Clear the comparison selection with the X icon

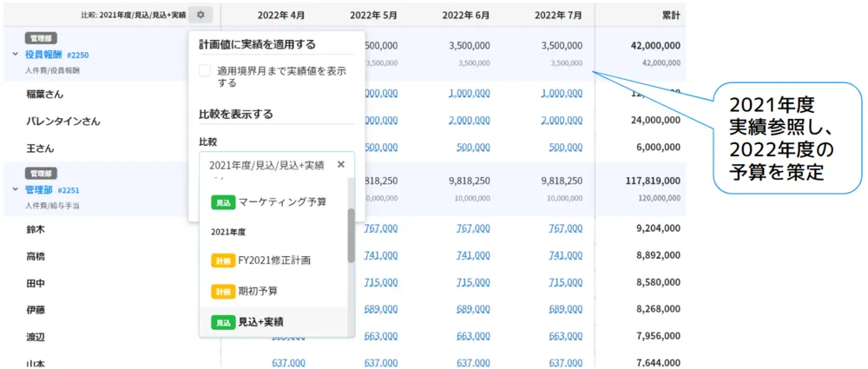tap(341, 164)
